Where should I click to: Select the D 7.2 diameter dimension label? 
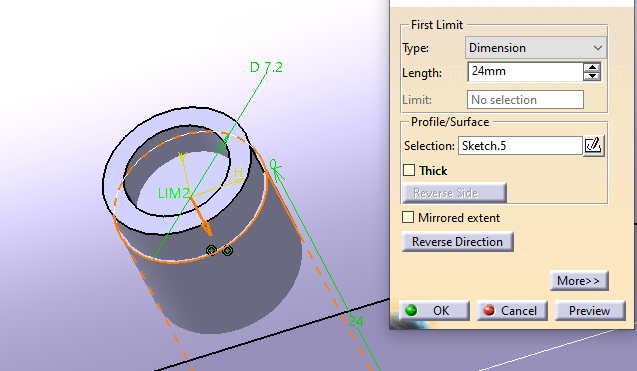click(266, 67)
